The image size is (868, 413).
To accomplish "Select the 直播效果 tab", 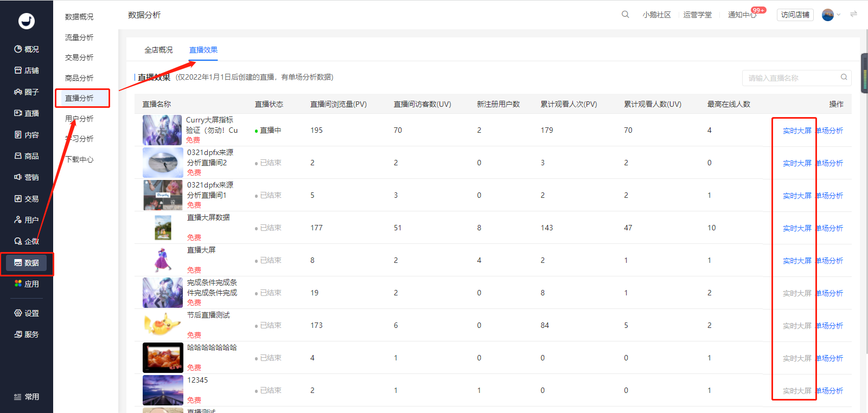I will (x=203, y=50).
